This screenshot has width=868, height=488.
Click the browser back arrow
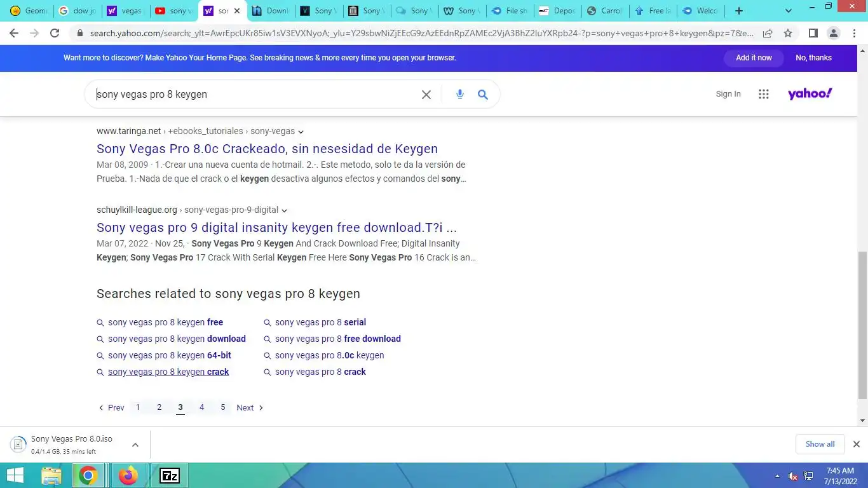click(x=14, y=33)
